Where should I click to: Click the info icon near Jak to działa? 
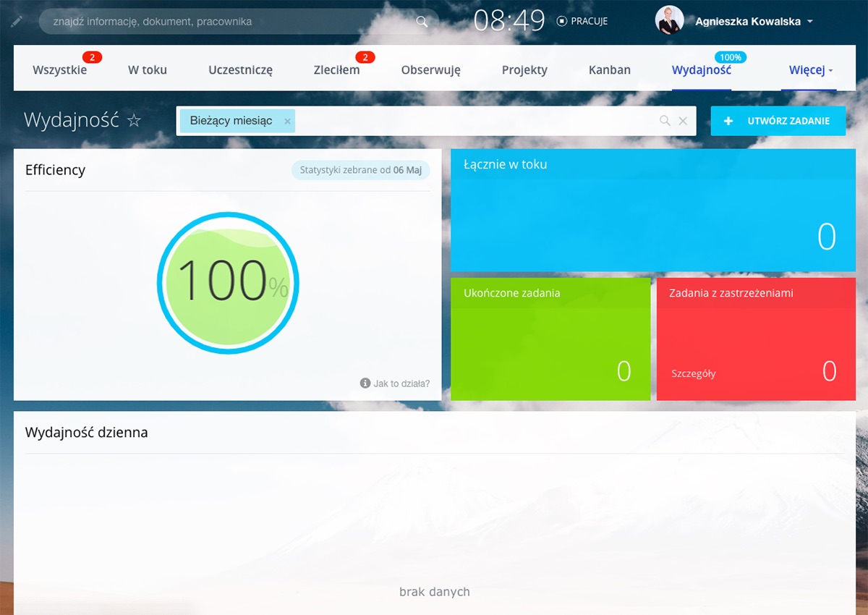[365, 383]
